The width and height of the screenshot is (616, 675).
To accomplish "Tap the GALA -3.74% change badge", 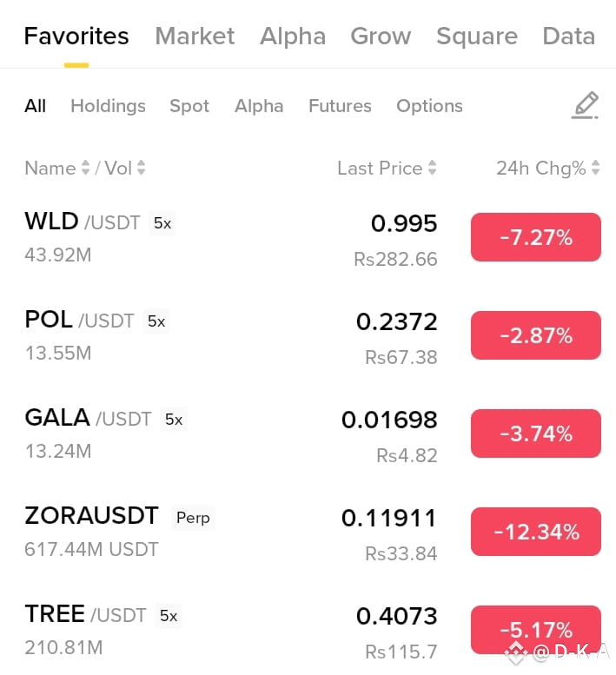I will click(x=536, y=433).
